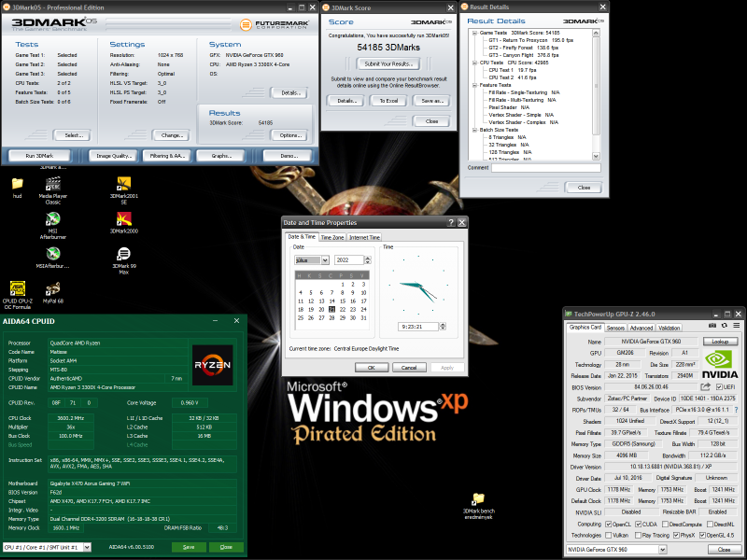Click GPU-Z screenshot camera icon
Screen dimensions: 747x560
coord(712,326)
